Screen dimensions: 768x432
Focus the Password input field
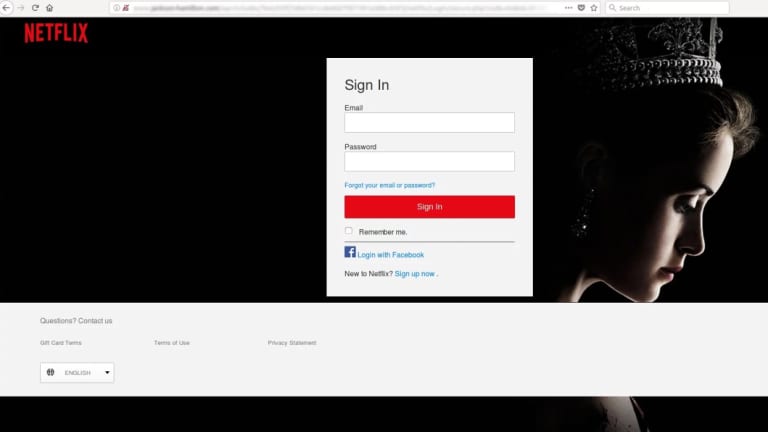tap(430, 161)
